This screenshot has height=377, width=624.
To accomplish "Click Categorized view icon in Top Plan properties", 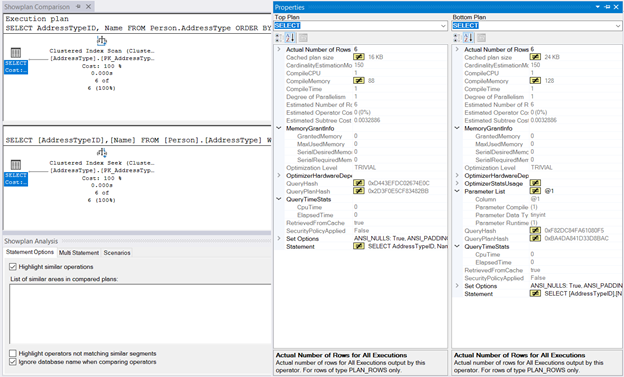I will (279, 38).
